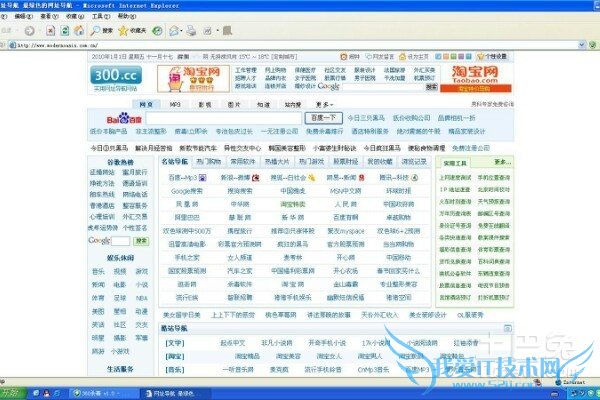The height and width of the screenshot is (400, 600).
Task: Click the Go button beside the address bar
Action: (593, 45)
